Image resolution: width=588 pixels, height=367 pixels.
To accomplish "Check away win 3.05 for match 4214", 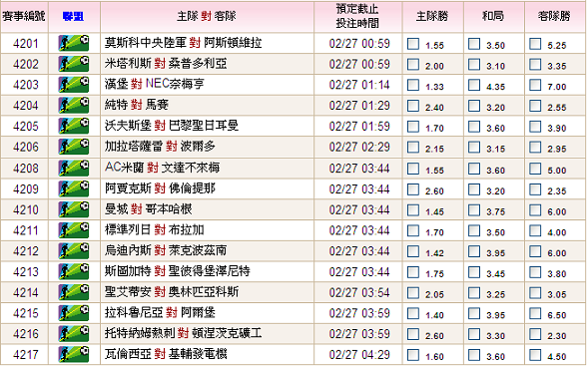I will click(535, 293).
